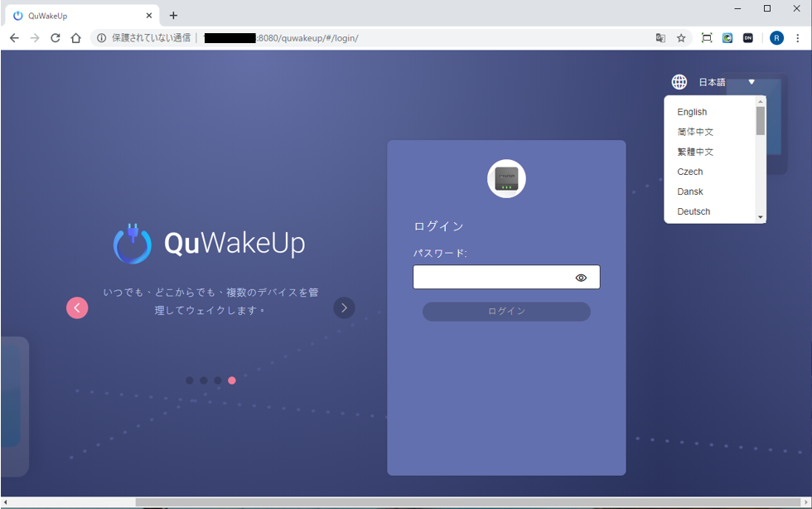The height and width of the screenshot is (509, 812).
Task: Select Deutsch from the language list
Action: 694,211
